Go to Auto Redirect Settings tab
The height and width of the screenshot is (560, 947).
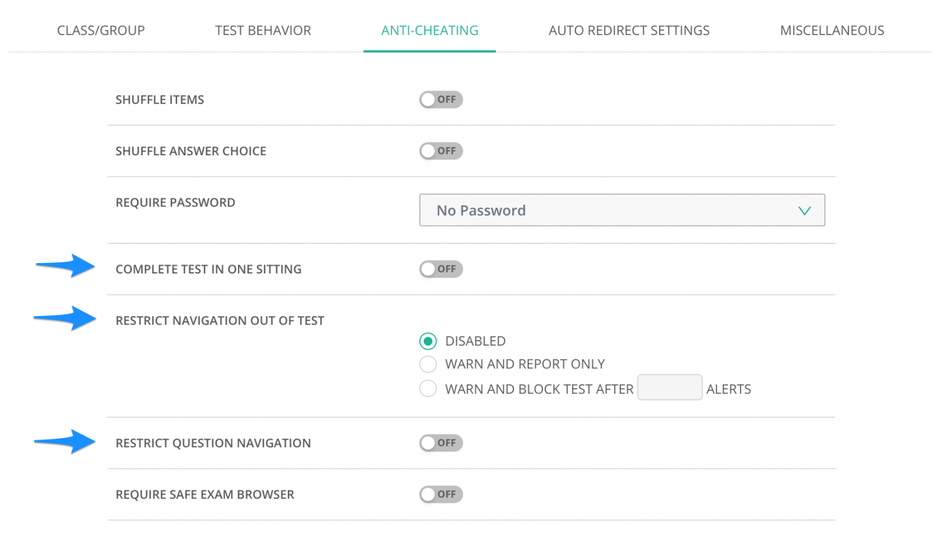[x=629, y=30]
